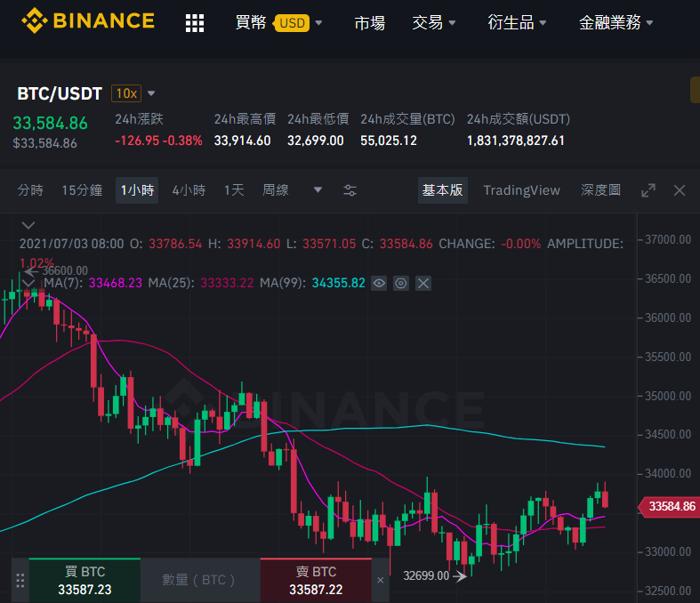Click the Binance logo
700x603 pixels.
click(88, 21)
